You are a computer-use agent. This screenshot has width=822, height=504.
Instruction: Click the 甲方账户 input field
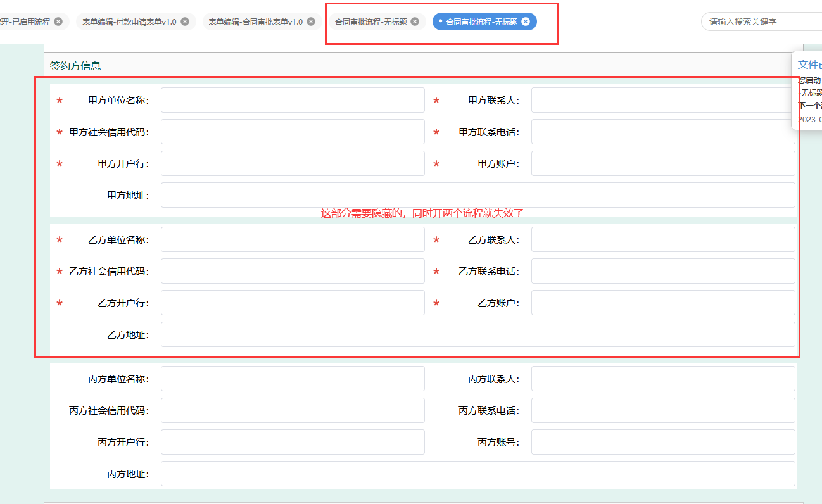663,163
